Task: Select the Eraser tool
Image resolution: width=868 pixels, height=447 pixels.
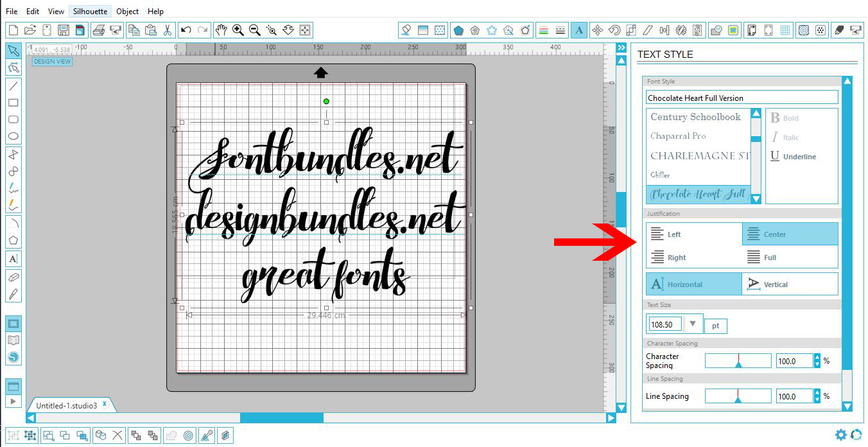Action: click(x=13, y=278)
